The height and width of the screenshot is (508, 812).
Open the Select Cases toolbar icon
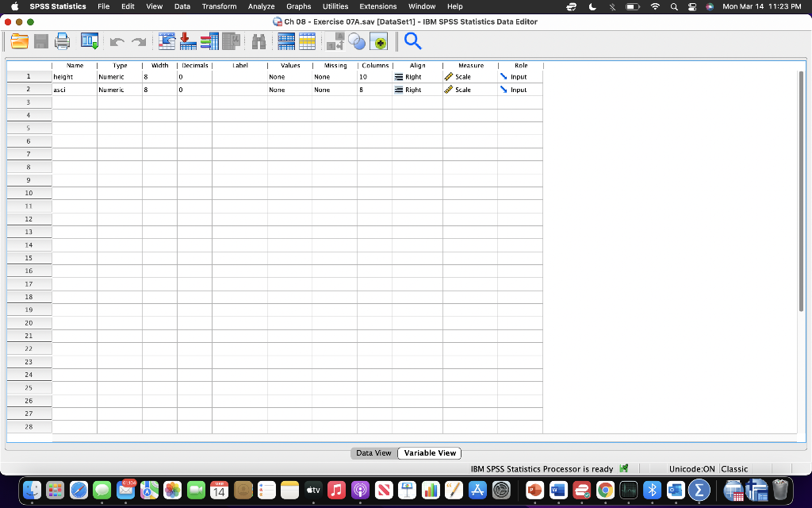pos(357,40)
